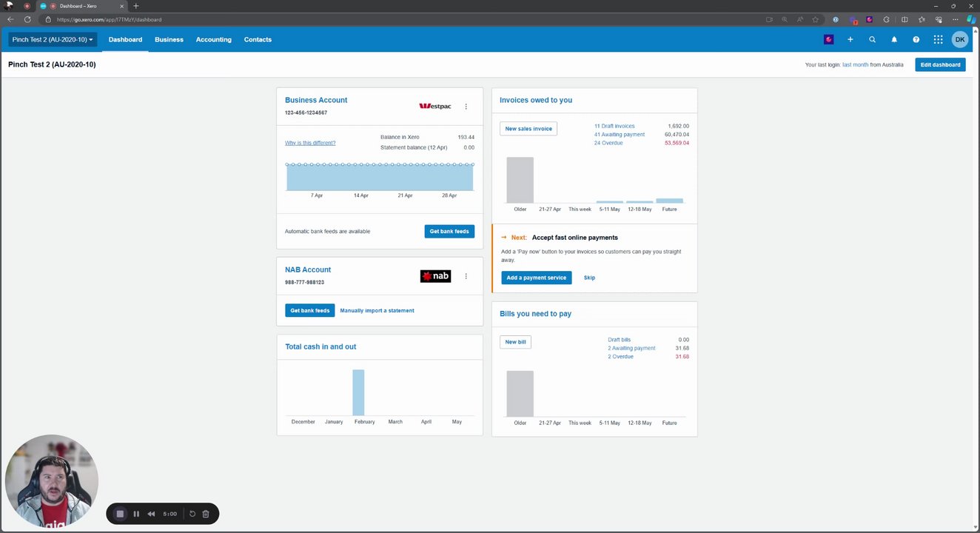This screenshot has height=533, width=980.
Task: Pause the screen recording
Action: click(136, 514)
